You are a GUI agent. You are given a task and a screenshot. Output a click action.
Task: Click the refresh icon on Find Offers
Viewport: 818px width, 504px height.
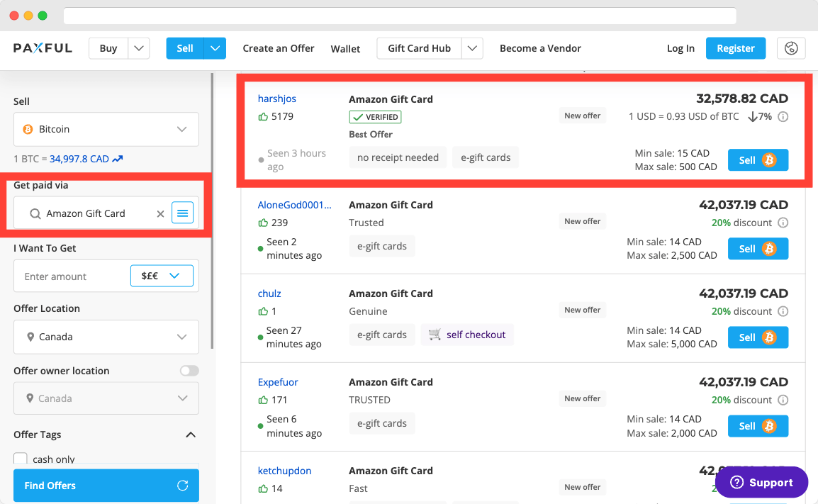tap(184, 486)
